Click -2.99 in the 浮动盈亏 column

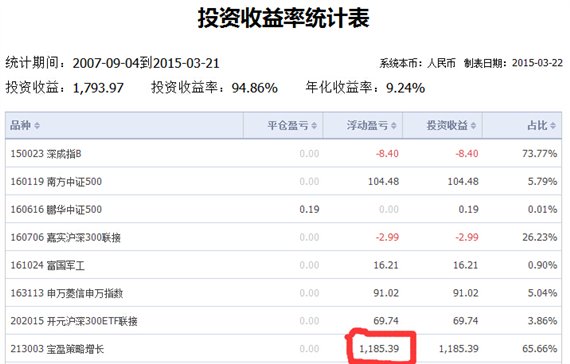[388, 237]
